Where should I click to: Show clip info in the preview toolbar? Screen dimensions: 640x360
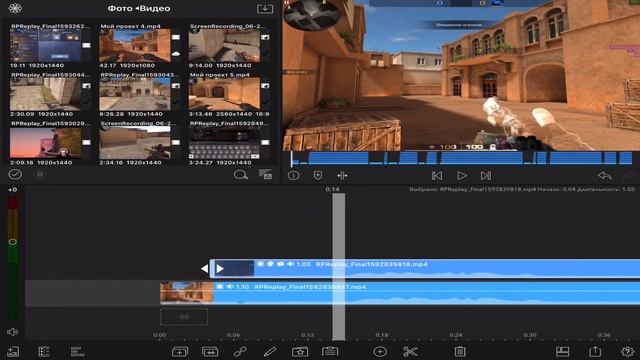293,176
